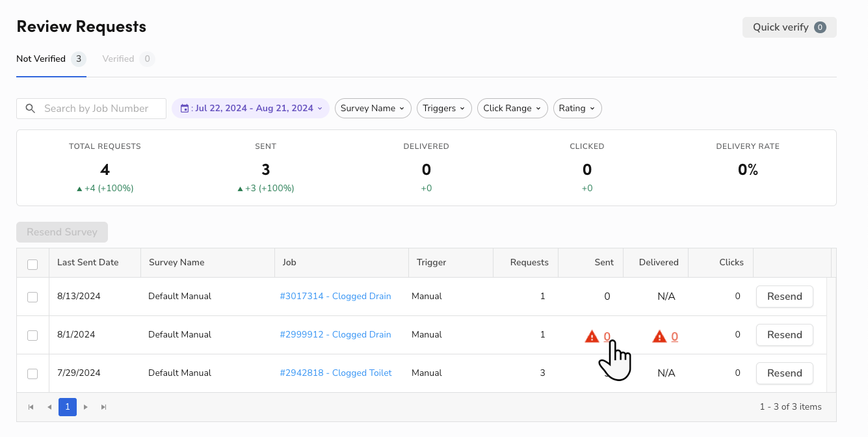The image size is (868, 437).
Task: Go to next page arrow
Action: [x=85, y=407]
